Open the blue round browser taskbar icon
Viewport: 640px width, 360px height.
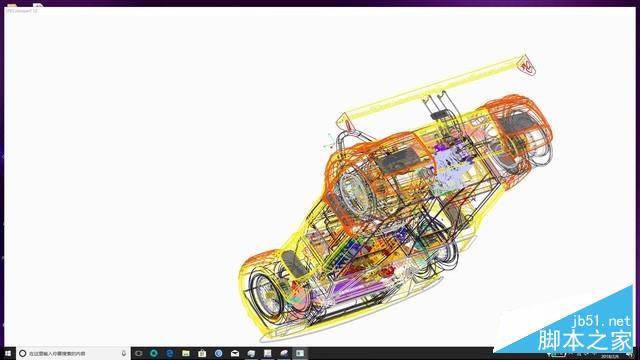pyautogui.click(x=218, y=353)
